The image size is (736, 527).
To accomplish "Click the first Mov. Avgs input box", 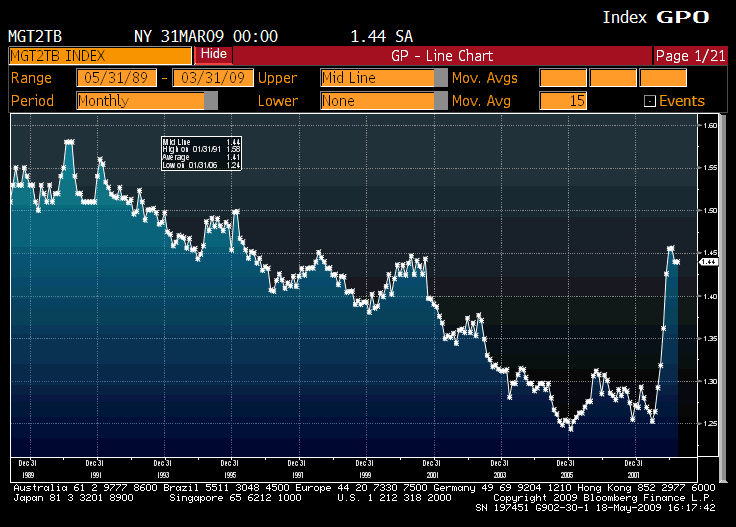I will [562, 78].
